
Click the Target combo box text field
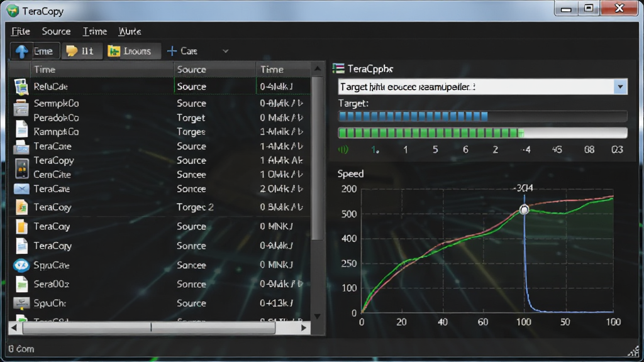(475, 87)
